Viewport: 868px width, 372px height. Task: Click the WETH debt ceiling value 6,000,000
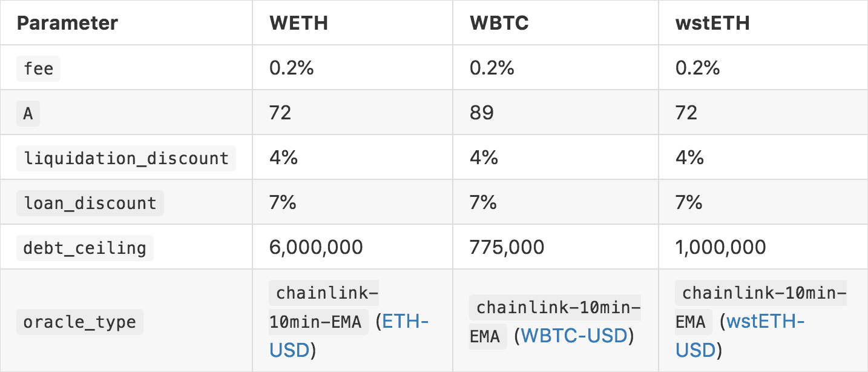click(x=316, y=247)
